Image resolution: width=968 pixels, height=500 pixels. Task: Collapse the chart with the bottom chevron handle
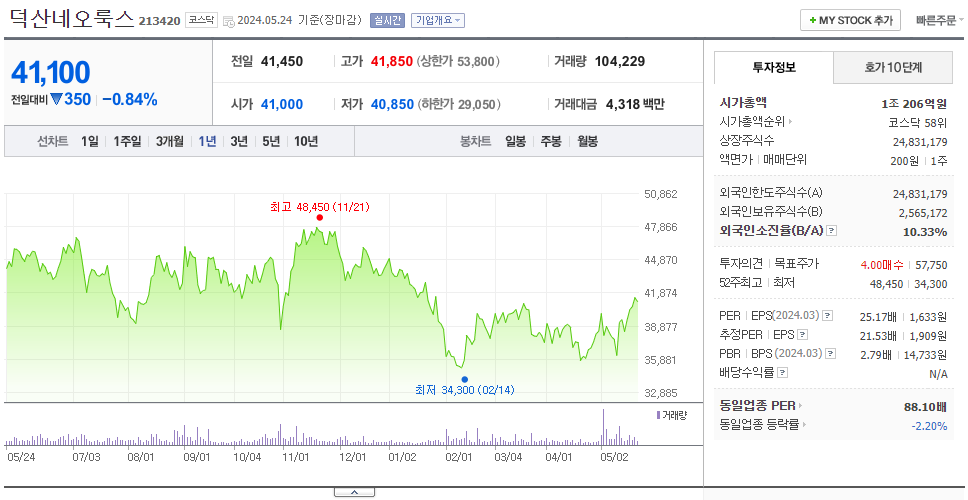pos(354,492)
